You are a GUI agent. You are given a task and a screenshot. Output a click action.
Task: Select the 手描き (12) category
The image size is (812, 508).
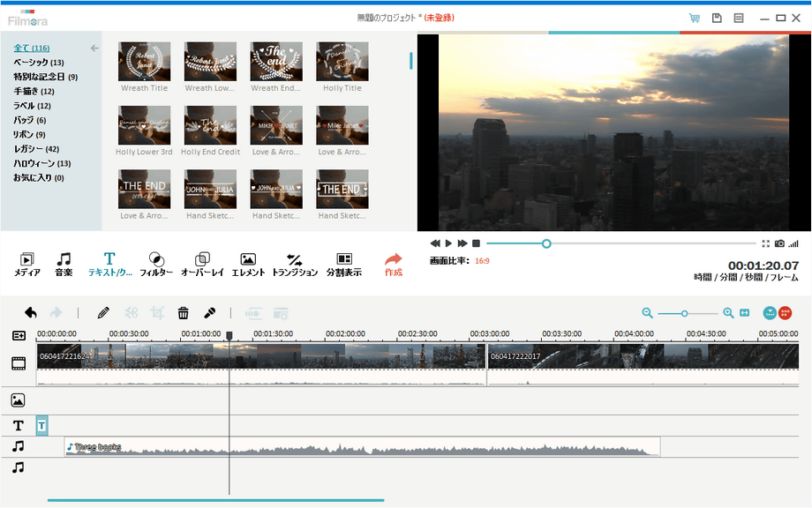coord(34,91)
